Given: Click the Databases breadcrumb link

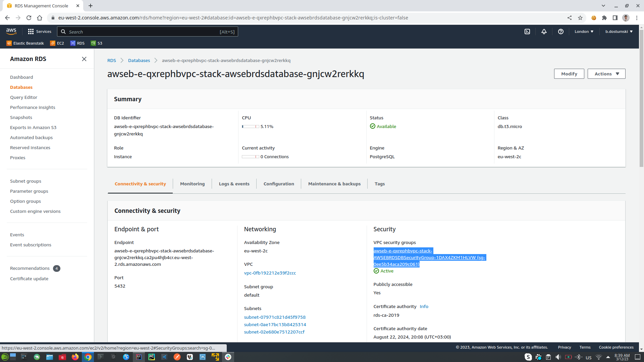Looking at the screenshot, I should pos(139,61).
